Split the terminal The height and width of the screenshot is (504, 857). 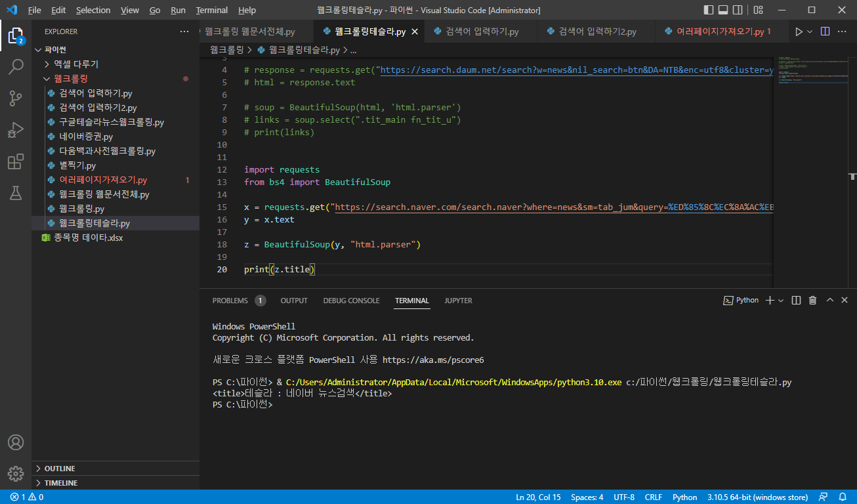796,300
